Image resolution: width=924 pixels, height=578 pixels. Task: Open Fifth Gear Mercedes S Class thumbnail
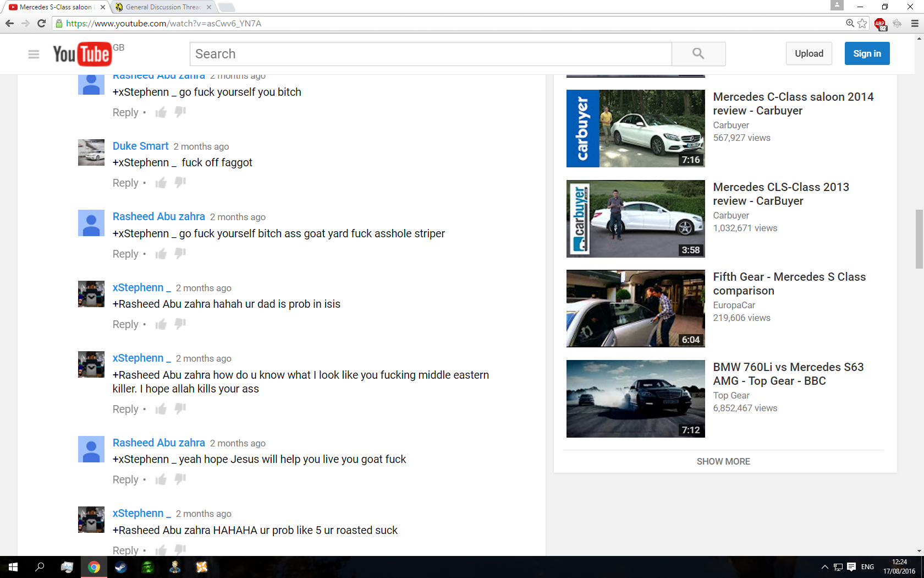(x=636, y=308)
